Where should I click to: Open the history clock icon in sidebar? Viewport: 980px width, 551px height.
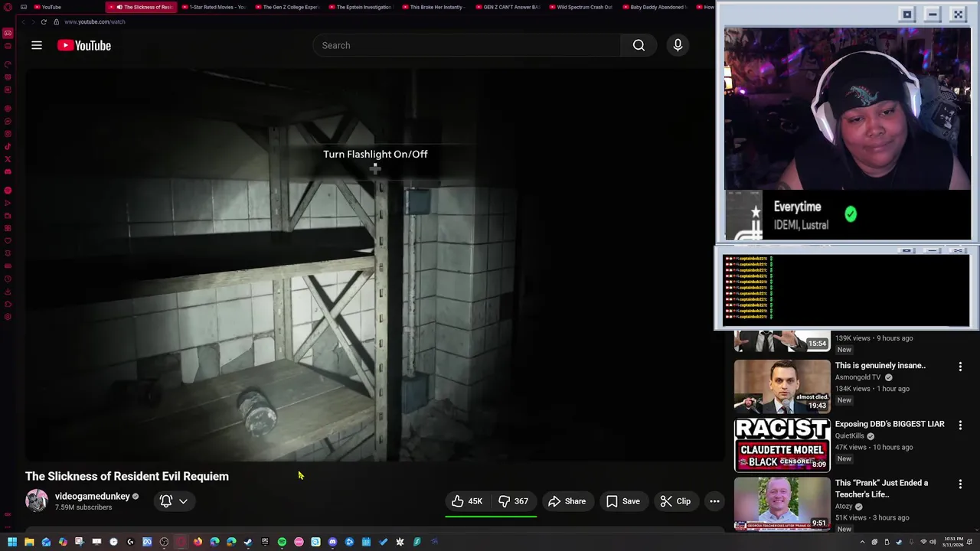click(x=8, y=278)
